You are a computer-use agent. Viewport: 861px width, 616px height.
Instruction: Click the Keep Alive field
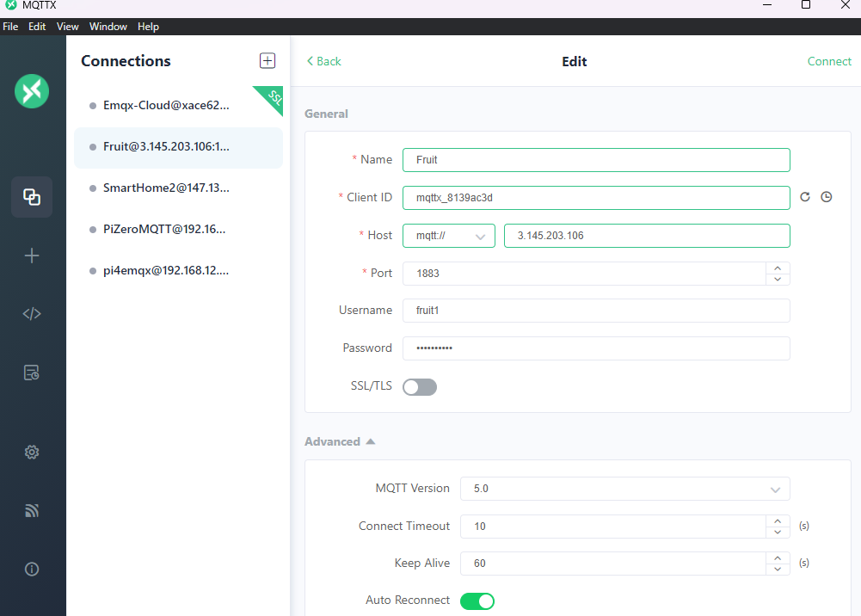pyautogui.click(x=612, y=564)
